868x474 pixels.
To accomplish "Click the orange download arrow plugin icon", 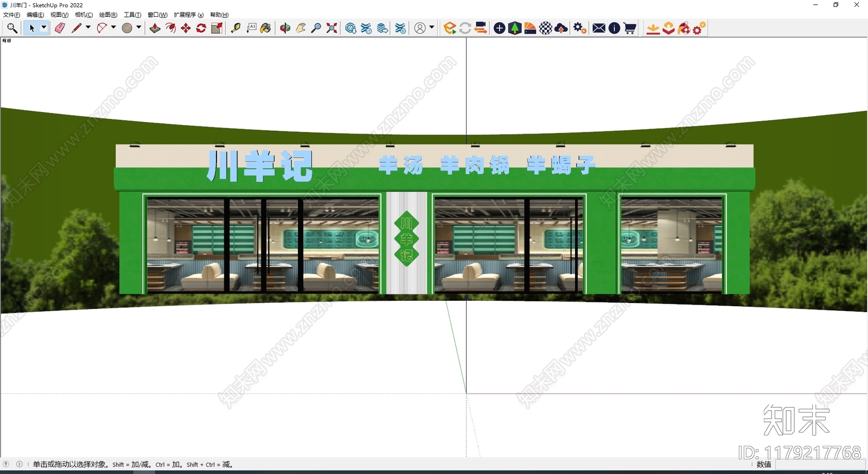I will (x=653, y=28).
